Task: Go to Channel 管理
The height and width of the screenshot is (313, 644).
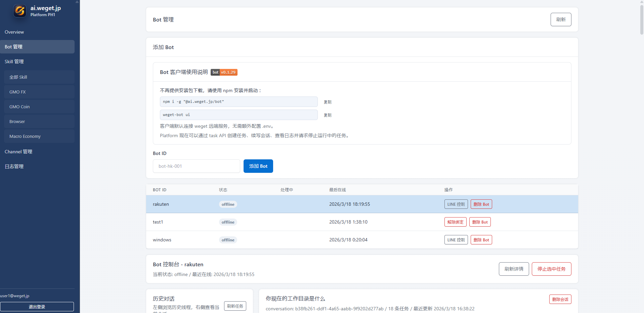Action: [37, 152]
